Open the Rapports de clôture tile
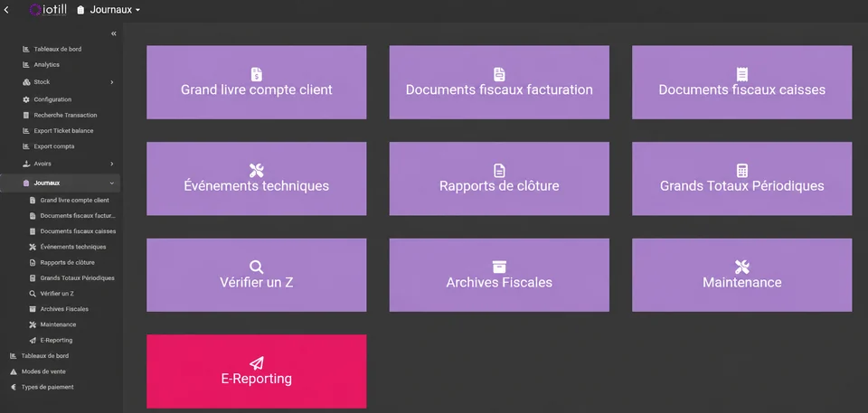 499,178
